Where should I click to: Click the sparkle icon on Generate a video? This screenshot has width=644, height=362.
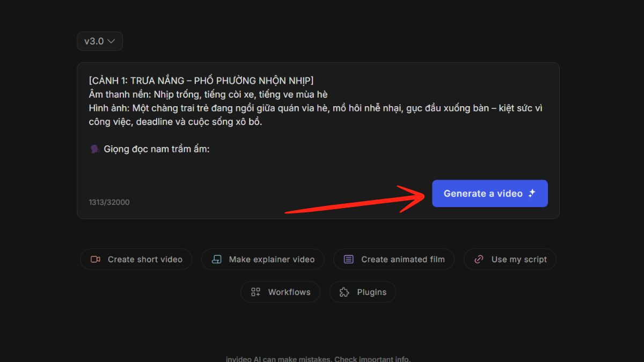point(532,194)
